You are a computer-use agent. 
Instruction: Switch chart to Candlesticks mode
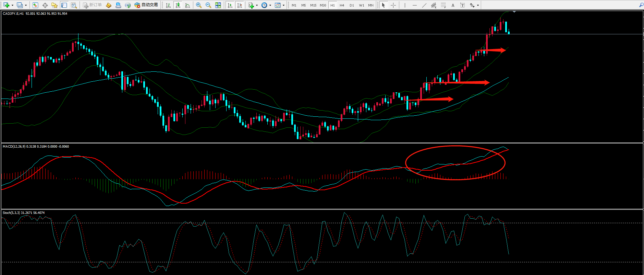click(178, 5)
